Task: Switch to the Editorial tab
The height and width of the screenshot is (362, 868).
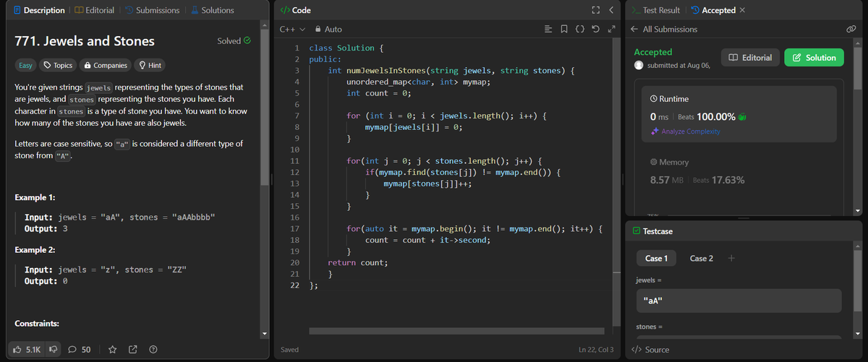Action: [94, 10]
